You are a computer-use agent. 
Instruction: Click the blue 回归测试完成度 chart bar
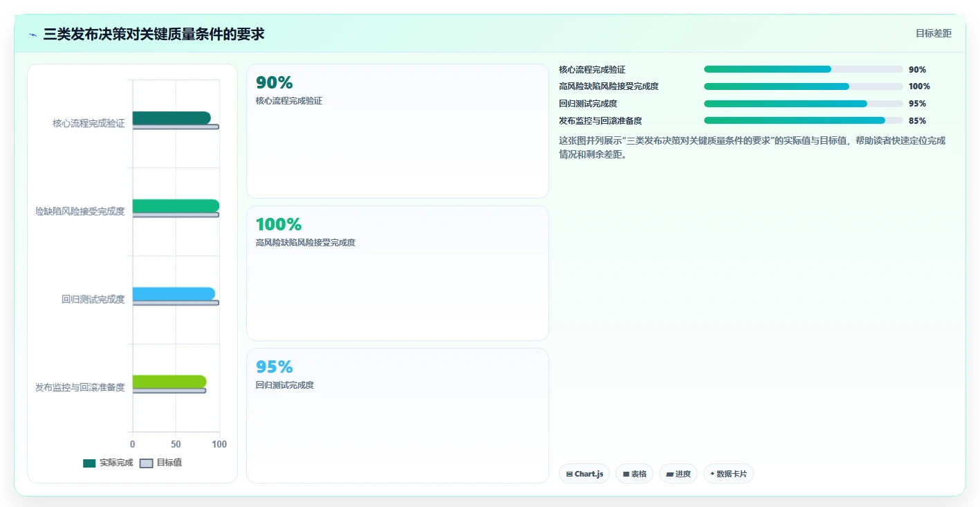[x=174, y=293]
